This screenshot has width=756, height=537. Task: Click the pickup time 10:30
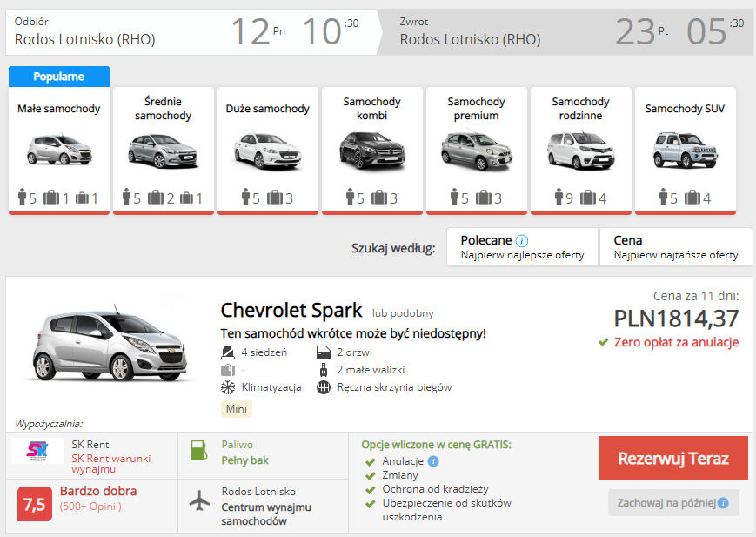pos(331,32)
